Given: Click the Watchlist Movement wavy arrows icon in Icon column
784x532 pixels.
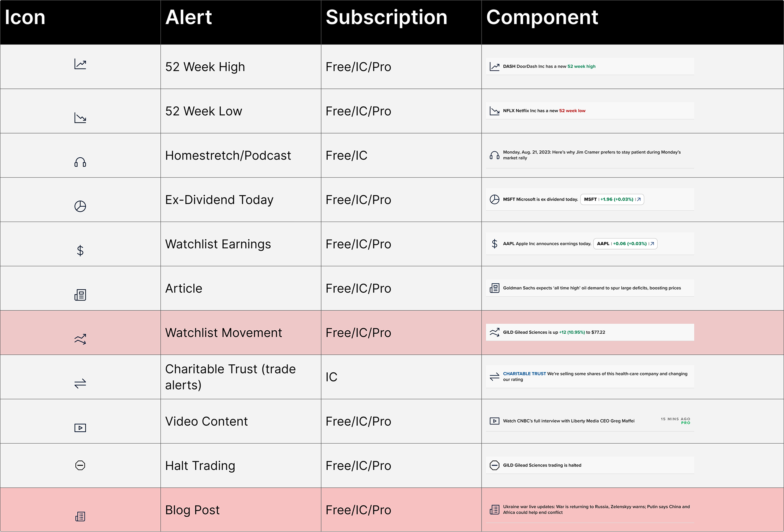Looking at the screenshot, I should click(80, 339).
